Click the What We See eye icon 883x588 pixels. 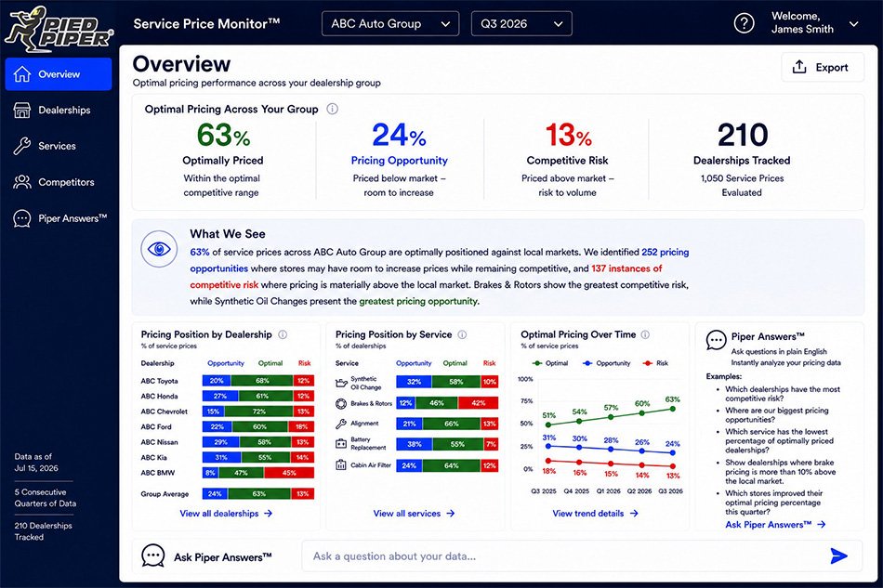pos(159,249)
